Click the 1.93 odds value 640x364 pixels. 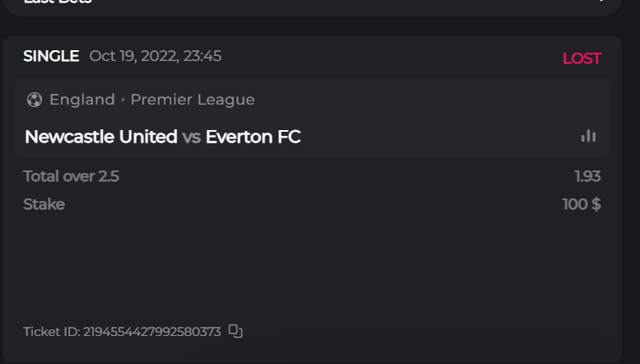[587, 175]
